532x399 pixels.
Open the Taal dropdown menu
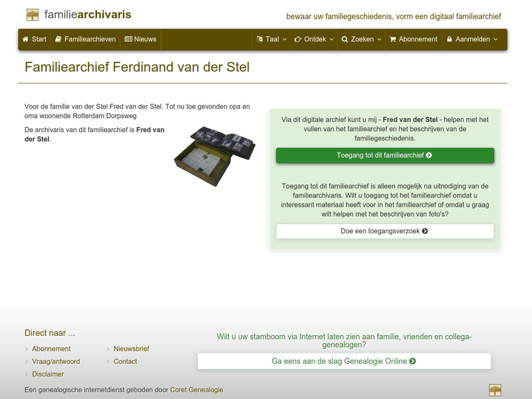271,39
